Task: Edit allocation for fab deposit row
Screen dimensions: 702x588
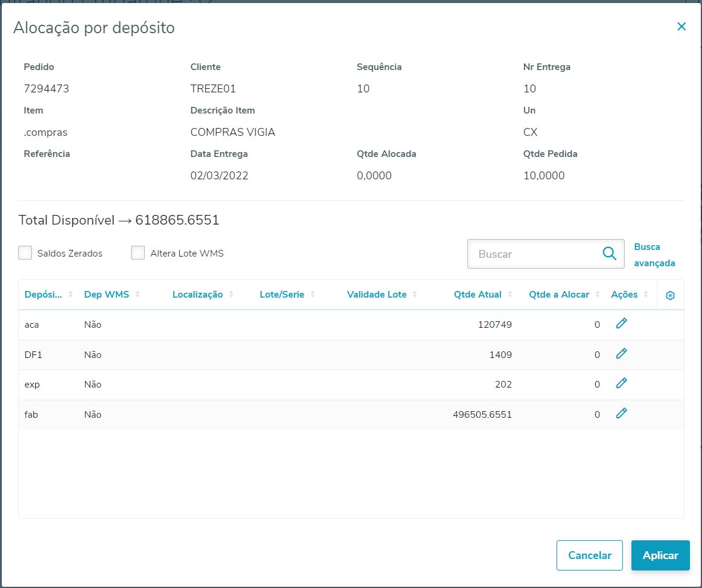Action: 621,414
